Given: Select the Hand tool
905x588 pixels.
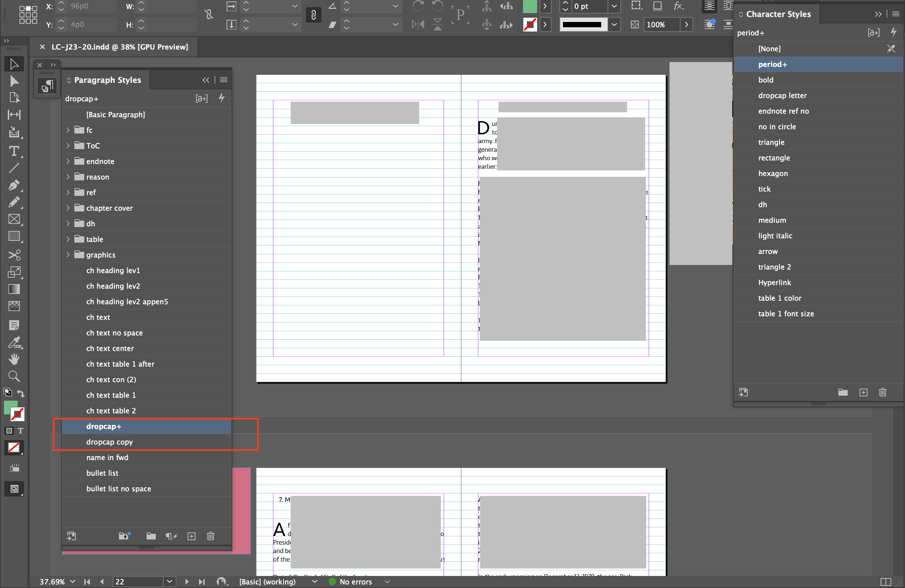Looking at the screenshot, I should 14,360.
